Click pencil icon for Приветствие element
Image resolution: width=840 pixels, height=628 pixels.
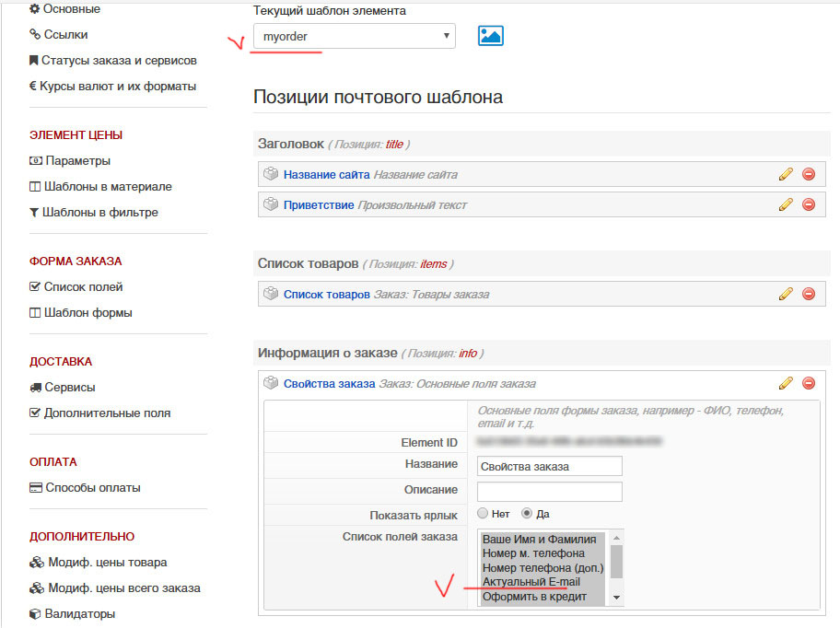[786, 204]
